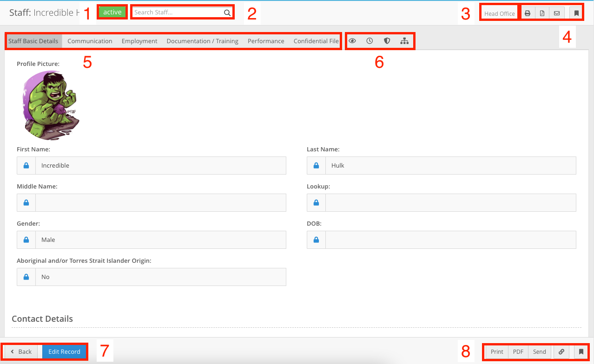This screenshot has width=594, height=364.
Task: Click the Edit Record button
Action: pos(64,351)
